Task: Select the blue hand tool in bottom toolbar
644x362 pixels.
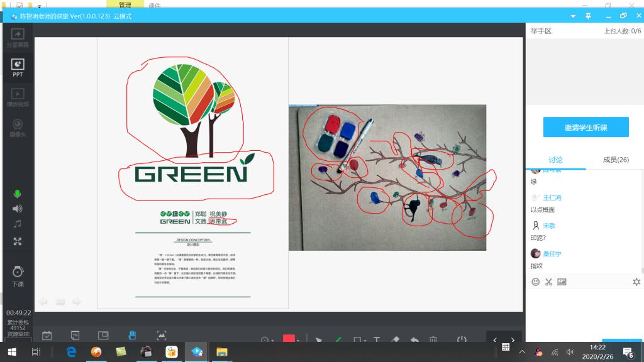Action: coord(132,336)
